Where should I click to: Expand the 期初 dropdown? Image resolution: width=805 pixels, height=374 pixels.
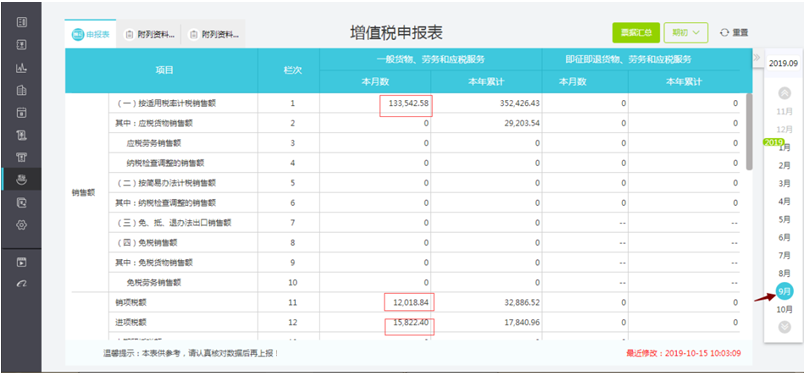coord(686,32)
